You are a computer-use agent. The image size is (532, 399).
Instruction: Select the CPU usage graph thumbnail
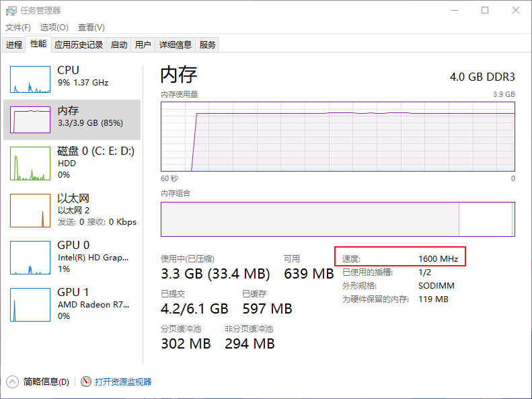[x=30, y=79]
